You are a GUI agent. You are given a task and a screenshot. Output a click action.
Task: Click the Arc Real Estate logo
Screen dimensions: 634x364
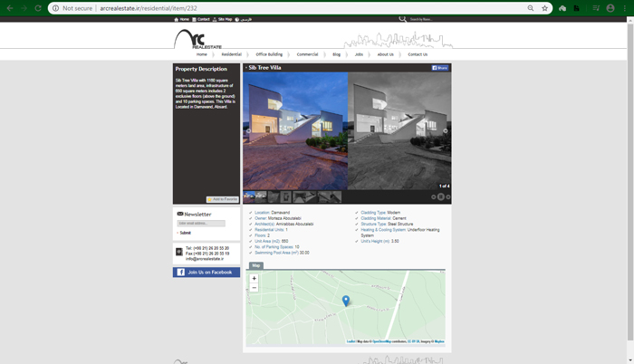[197, 39]
